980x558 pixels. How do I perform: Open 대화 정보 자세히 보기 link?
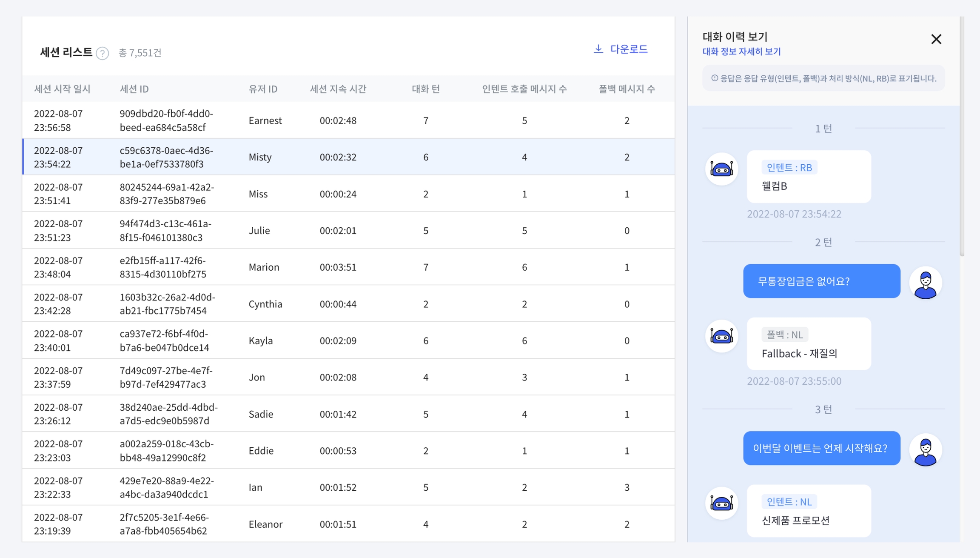[741, 52]
